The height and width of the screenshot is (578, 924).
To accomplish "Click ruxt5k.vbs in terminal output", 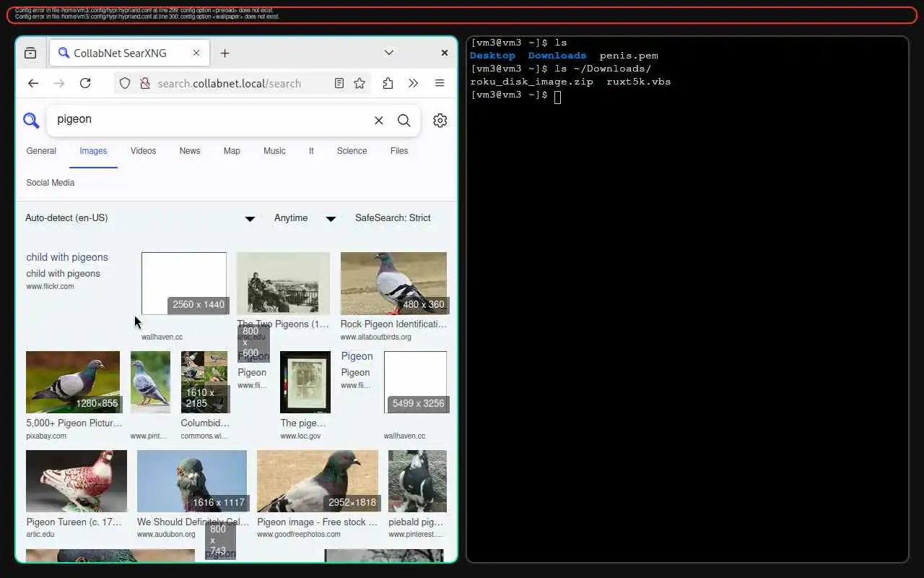I will tap(639, 82).
